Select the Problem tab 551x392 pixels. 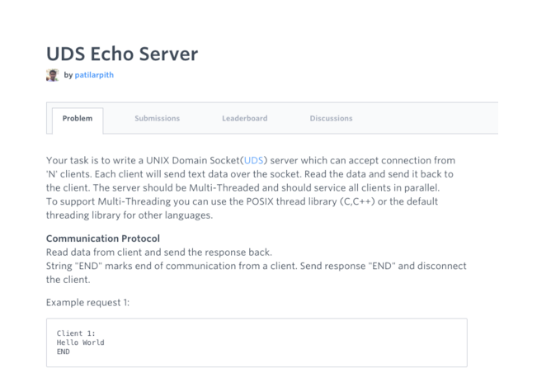78,119
